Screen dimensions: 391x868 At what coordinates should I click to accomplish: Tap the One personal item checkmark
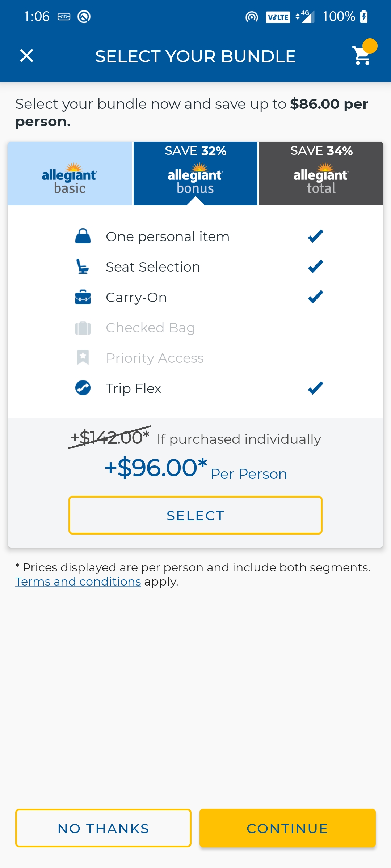(x=316, y=236)
